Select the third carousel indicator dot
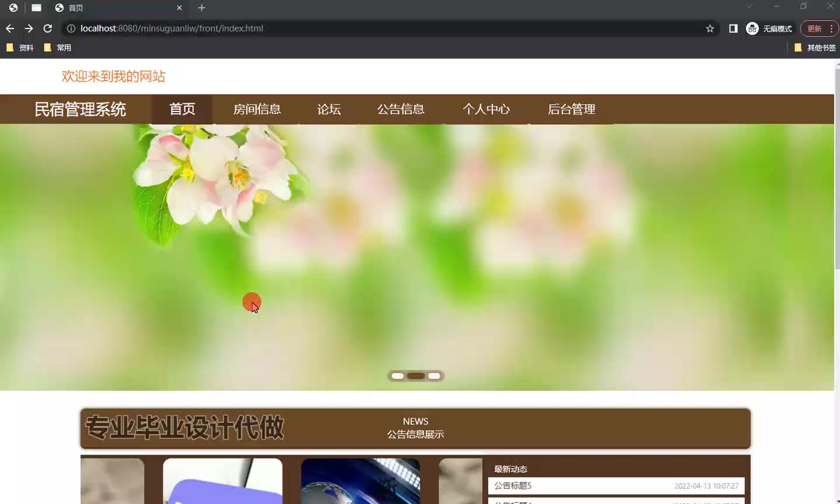This screenshot has width=840, height=504. pos(434,376)
